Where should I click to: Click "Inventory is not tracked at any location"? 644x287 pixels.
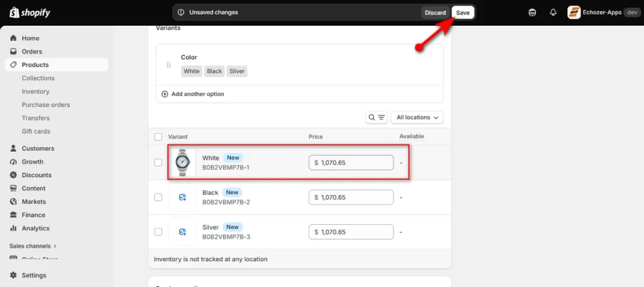pyautogui.click(x=211, y=259)
